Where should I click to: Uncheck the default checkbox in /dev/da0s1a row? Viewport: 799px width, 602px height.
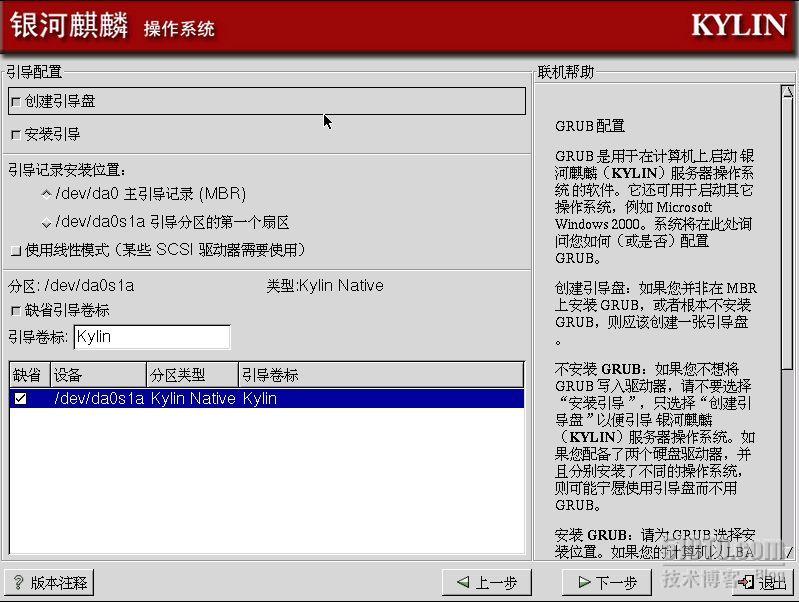point(20,398)
